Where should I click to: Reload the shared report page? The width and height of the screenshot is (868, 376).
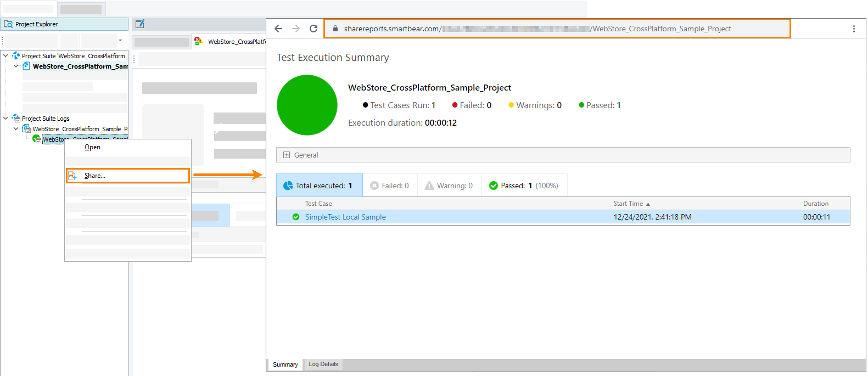point(313,29)
